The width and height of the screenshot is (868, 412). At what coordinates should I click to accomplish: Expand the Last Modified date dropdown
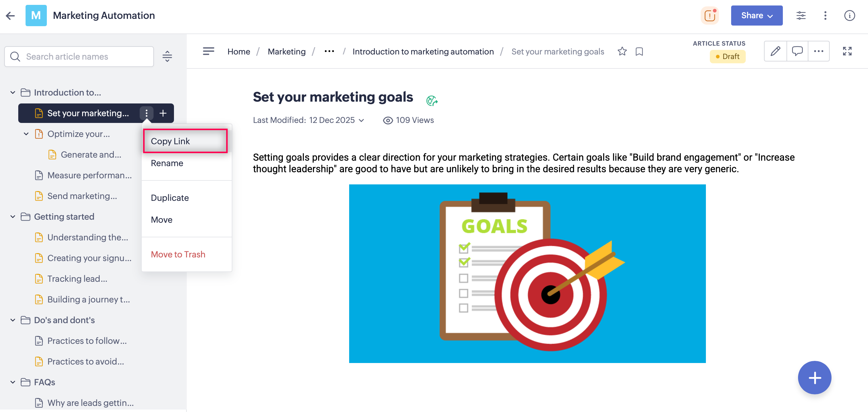tap(361, 120)
